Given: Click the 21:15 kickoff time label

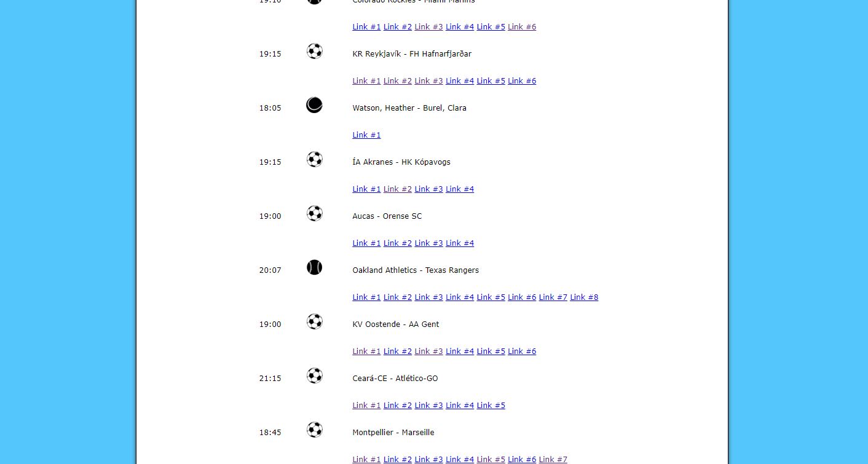Looking at the screenshot, I should (x=270, y=379).
